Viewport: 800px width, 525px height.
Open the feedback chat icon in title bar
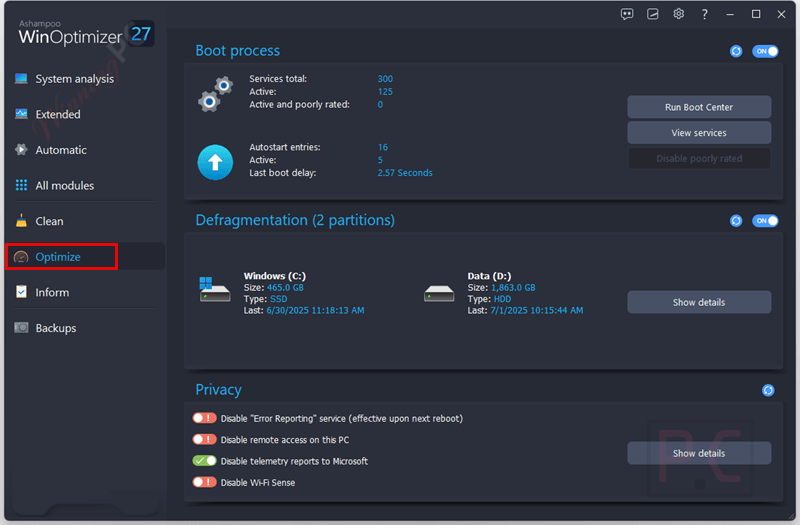[627, 14]
